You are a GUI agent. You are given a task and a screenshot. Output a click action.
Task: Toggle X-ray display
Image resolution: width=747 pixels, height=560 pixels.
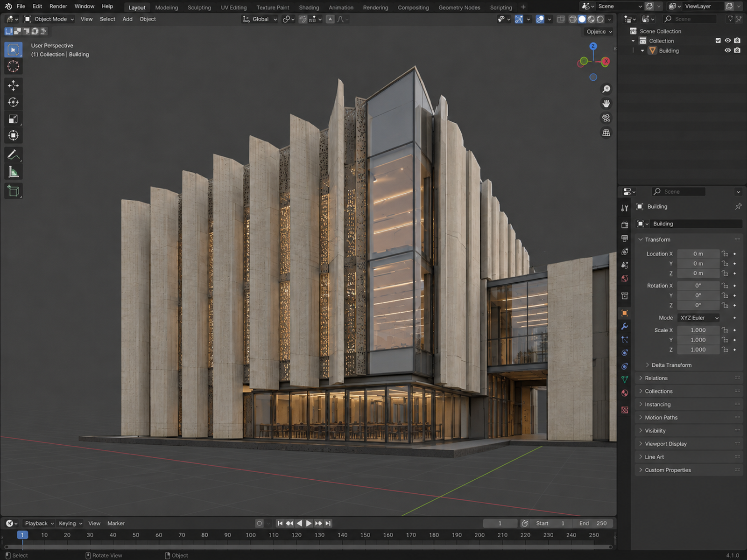point(561,19)
